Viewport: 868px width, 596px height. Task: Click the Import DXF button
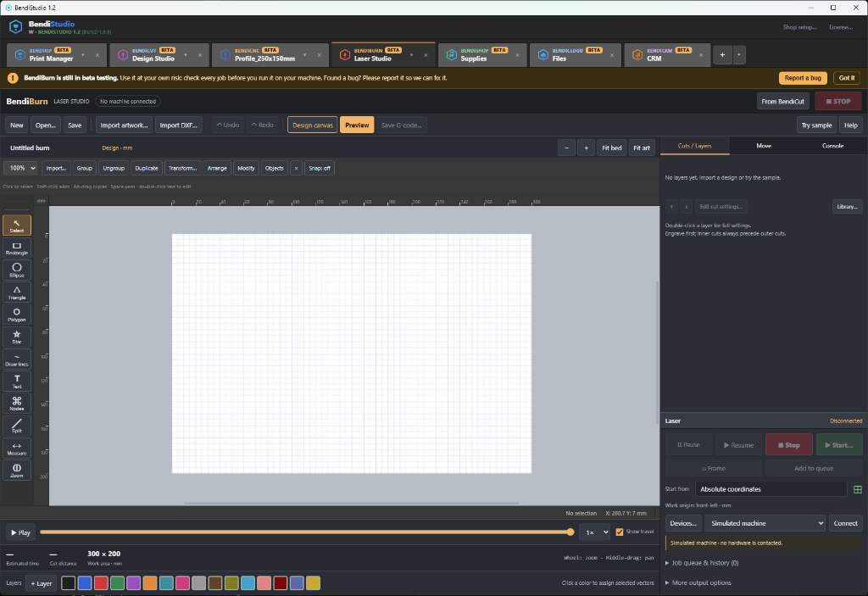178,125
